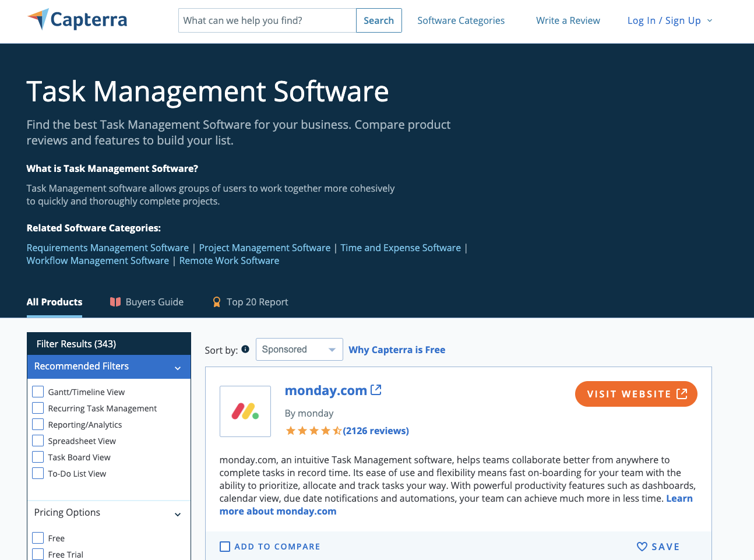Open monday.com external link icon
The width and height of the screenshot is (754, 560).
click(376, 390)
